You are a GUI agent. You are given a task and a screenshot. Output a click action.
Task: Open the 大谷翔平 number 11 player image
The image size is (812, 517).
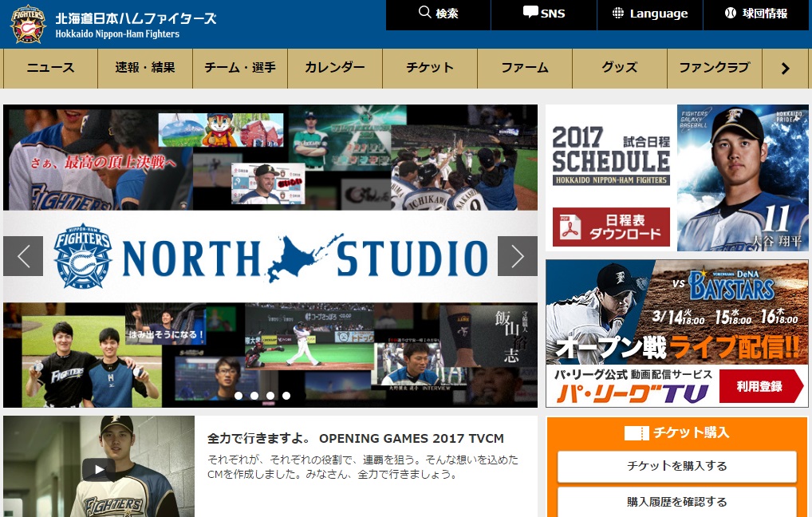(743, 178)
